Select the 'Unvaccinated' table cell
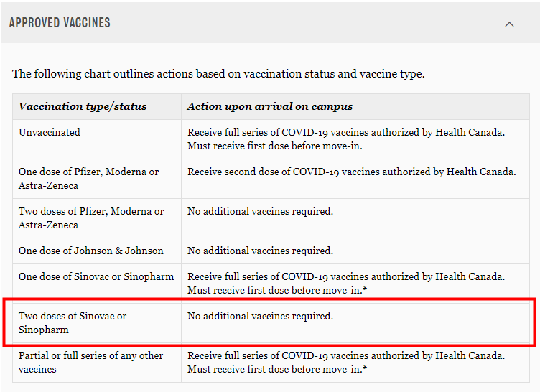 click(97, 139)
